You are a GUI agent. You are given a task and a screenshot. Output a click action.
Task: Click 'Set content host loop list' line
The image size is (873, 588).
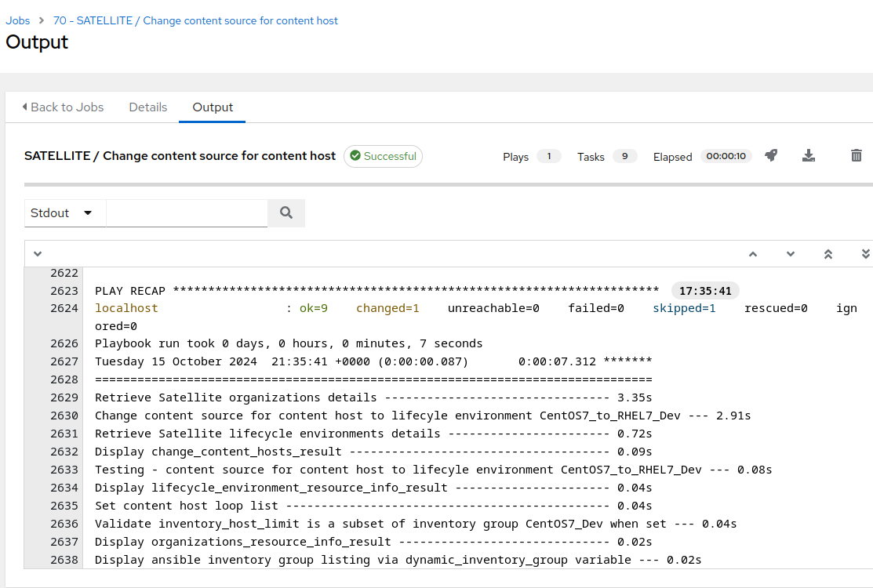click(373, 506)
